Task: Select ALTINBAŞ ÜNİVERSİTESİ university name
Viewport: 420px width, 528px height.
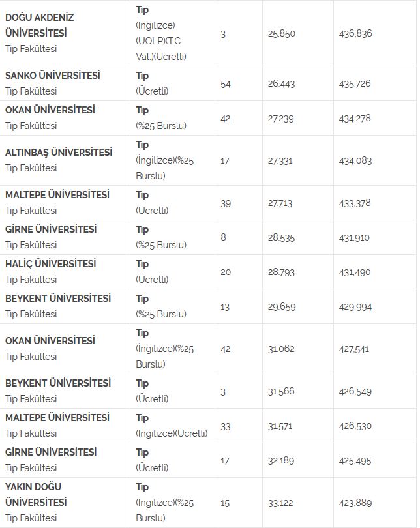Action: pyautogui.click(x=59, y=152)
